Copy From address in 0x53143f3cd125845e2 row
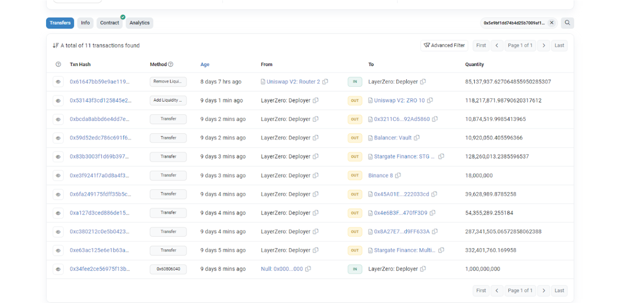The image size is (644, 303). pos(316,100)
